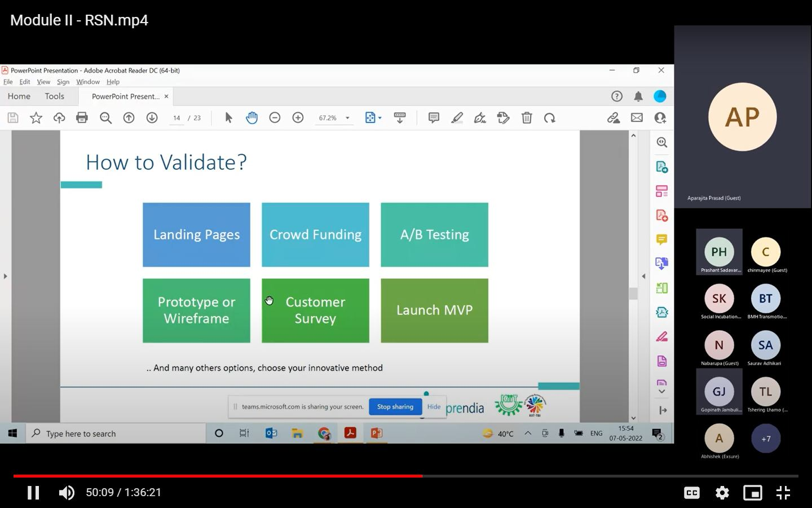Image resolution: width=812 pixels, height=508 pixels.
Task: Click the page number input field
Action: pyautogui.click(x=176, y=118)
